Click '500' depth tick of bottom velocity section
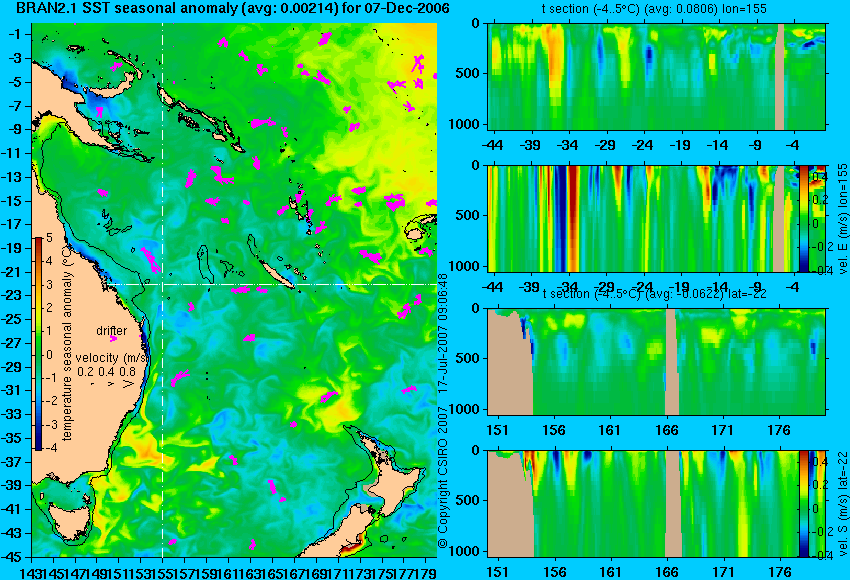 coord(468,500)
